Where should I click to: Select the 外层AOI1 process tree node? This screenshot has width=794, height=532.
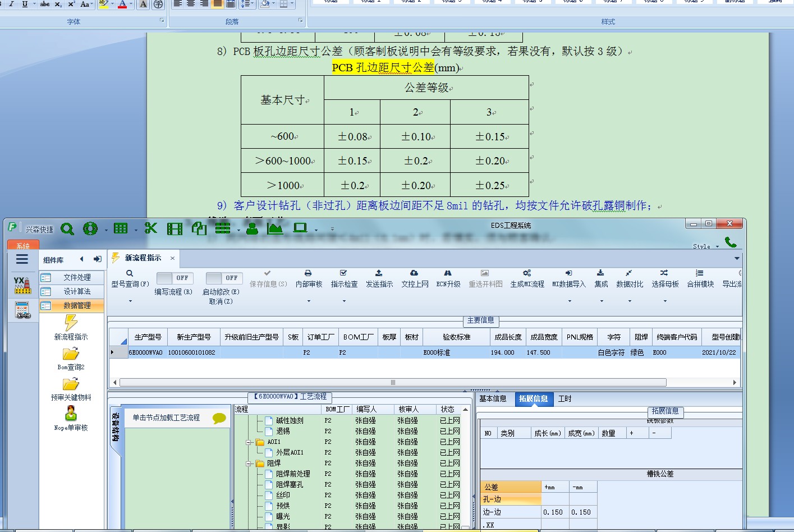pyautogui.click(x=290, y=452)
